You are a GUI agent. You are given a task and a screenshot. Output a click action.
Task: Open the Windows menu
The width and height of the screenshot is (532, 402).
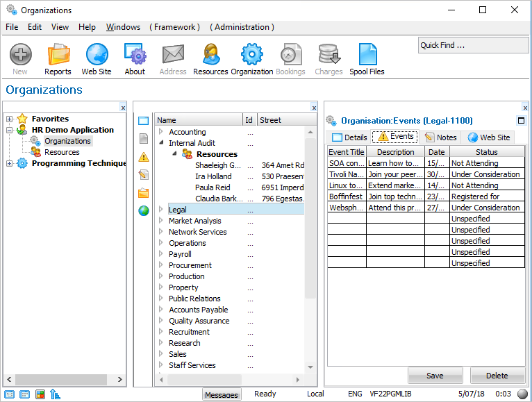(123, 27)
